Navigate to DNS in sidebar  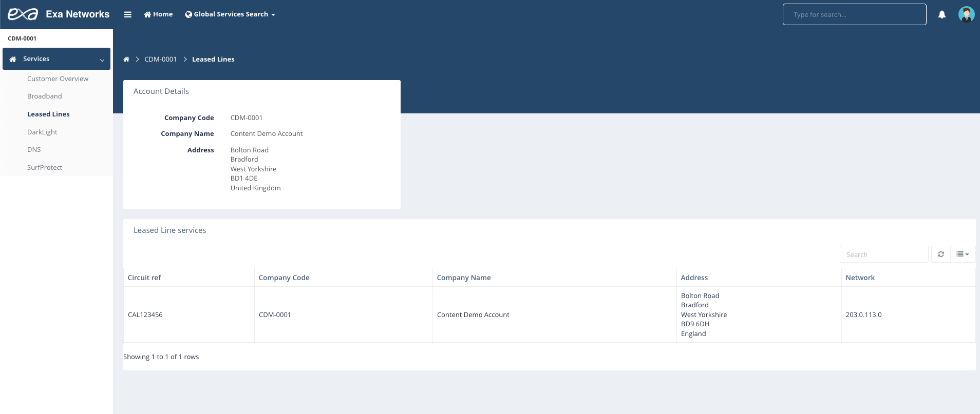point(34,150)
